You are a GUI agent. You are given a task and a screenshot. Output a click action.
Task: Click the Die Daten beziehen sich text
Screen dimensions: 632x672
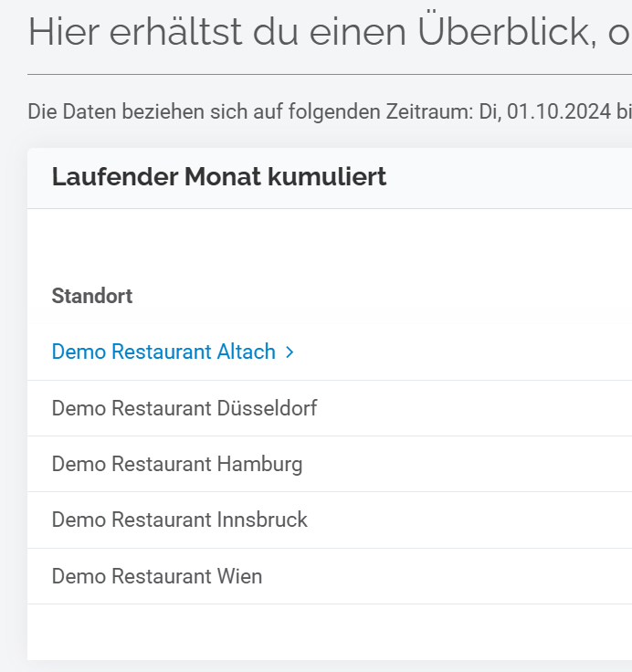click(139, 112)
